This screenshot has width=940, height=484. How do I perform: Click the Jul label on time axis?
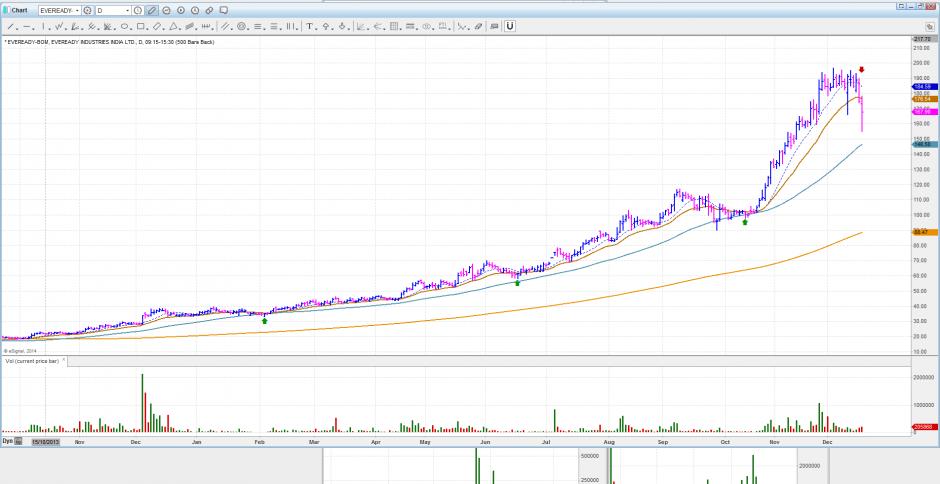546,442
